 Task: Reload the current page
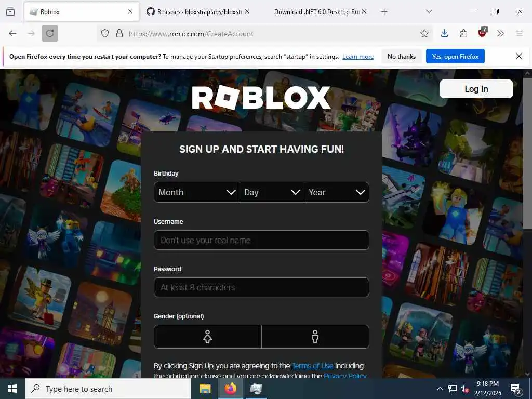[50, 33]
